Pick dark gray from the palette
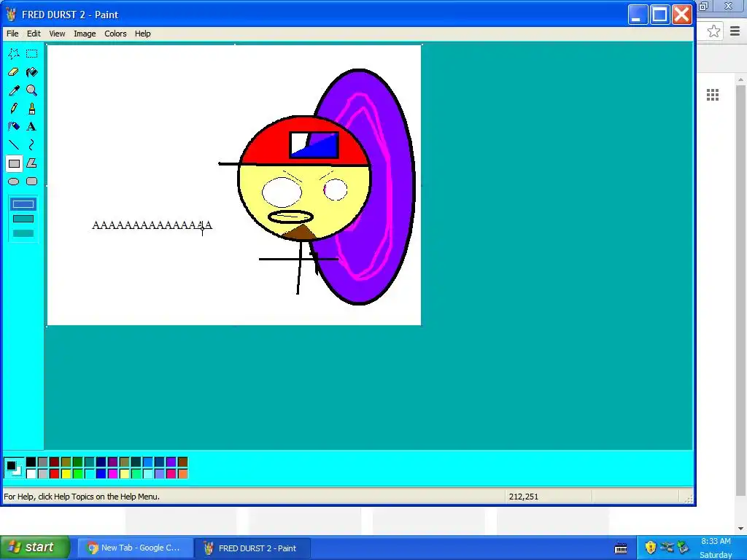Image resolution: width=747 pixels, height=560 pixels. pyautogui.click(x=43, y=462)
